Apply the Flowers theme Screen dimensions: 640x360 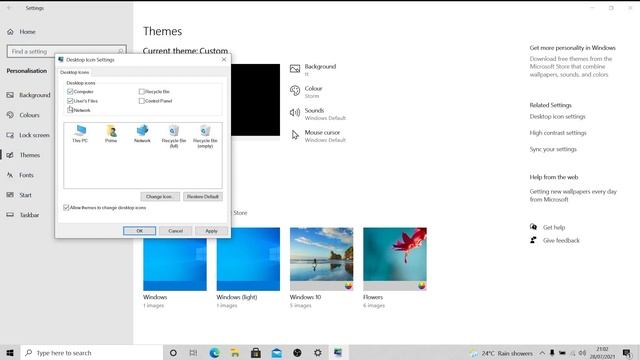(395, 259)
